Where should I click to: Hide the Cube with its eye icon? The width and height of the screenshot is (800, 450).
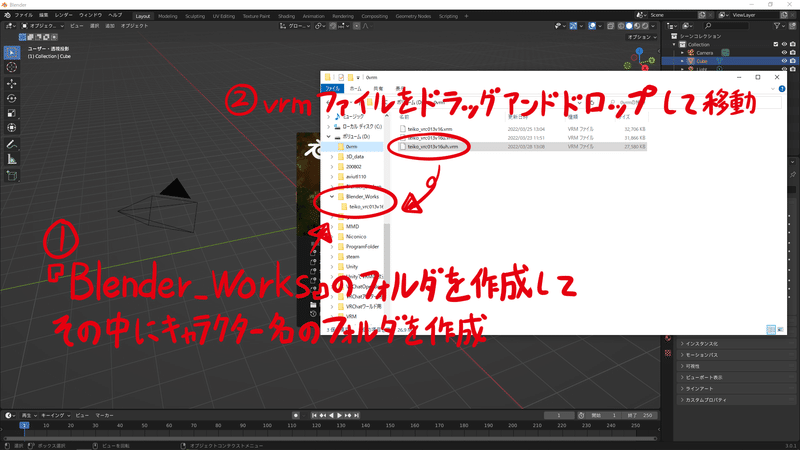pyautogui.click(x=784, y=61)
